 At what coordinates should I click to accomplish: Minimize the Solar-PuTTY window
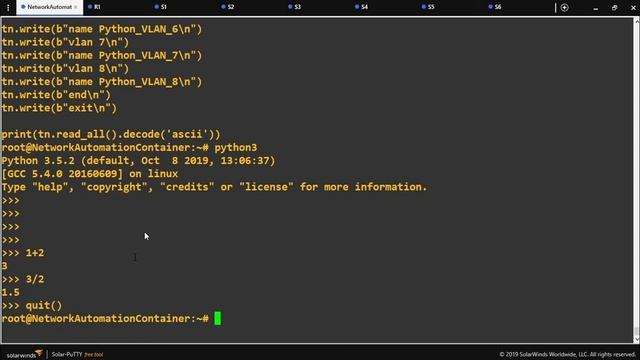point(596,8)
